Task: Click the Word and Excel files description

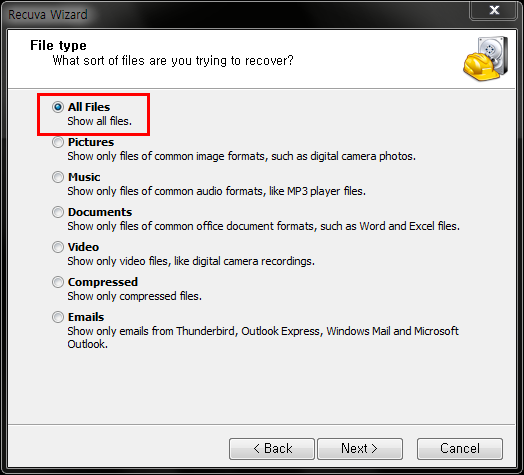Action: [x=264, y=226]
